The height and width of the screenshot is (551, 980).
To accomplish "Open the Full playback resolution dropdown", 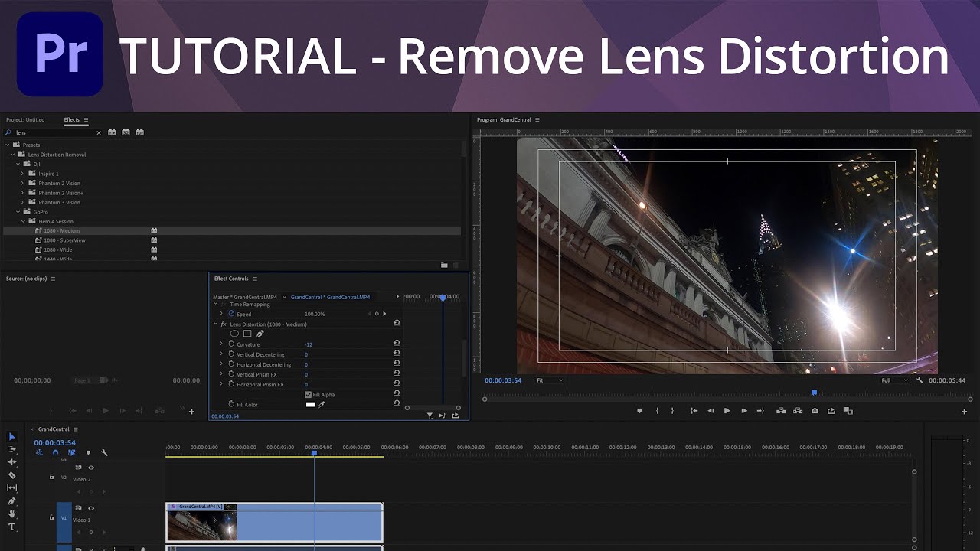I will tap(893, 380).
